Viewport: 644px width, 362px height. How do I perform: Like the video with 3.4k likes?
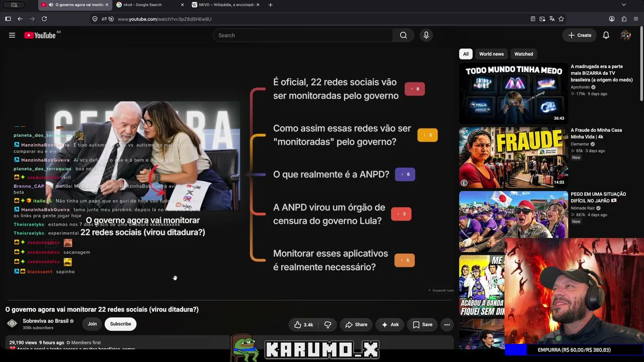303,325
